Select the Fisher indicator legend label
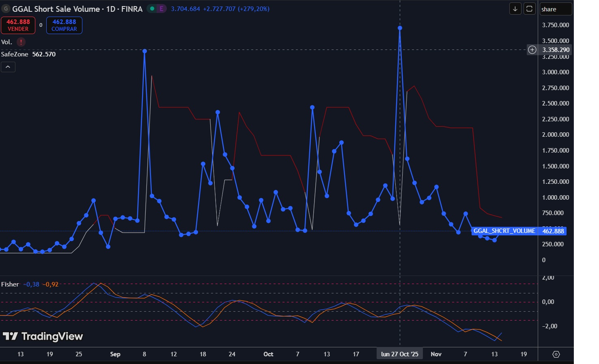Screen dimensions: 599x364 pos(10,284)
